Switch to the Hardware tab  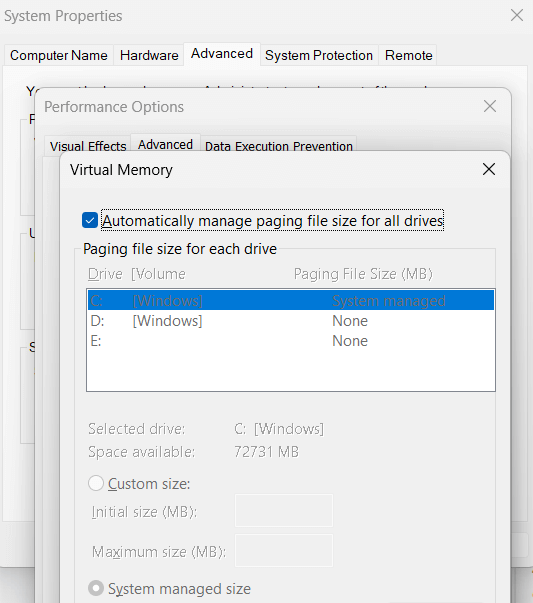[x=149, y=55]
